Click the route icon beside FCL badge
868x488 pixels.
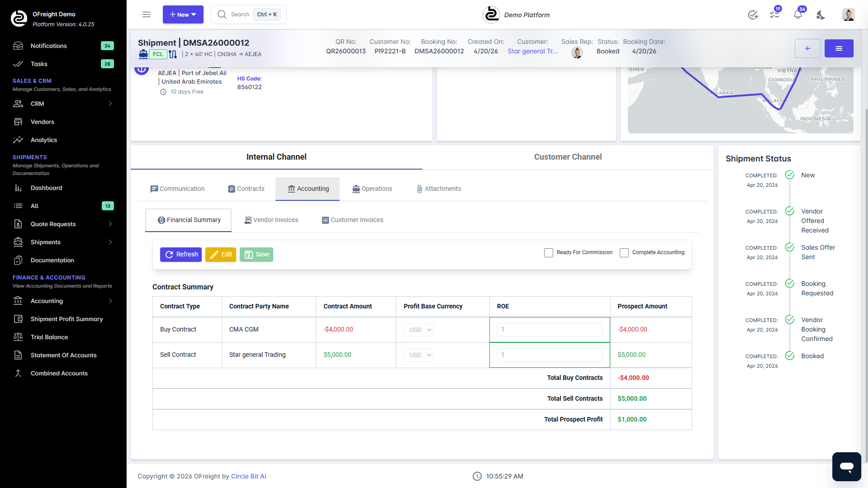tap(173, 54)
